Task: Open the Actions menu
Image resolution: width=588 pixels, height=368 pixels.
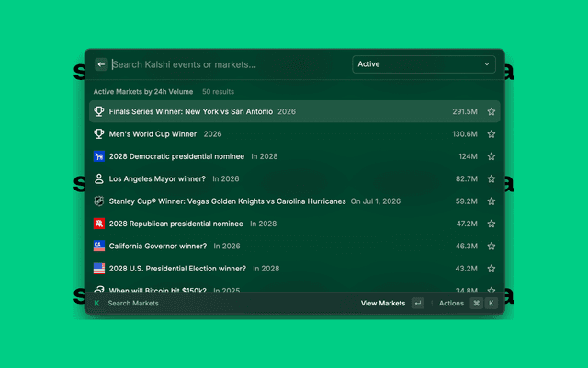Action: click(451, 303)
